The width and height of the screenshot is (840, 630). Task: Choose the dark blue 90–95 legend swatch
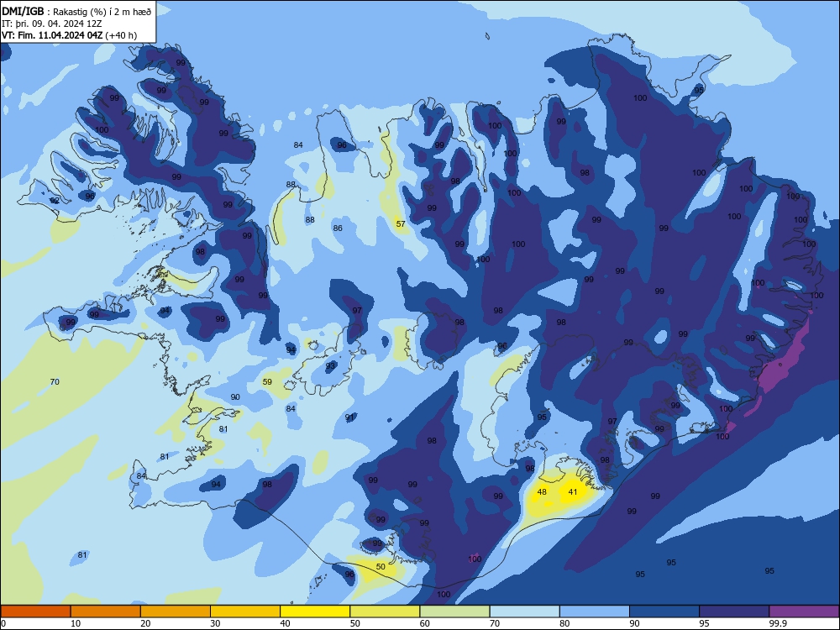[x=664, y=612]
